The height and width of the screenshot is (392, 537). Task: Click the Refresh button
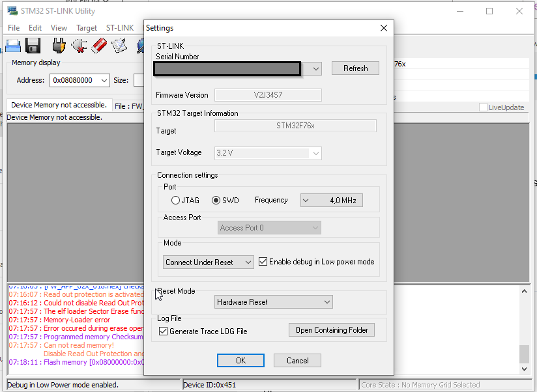(x=355, y=68)
